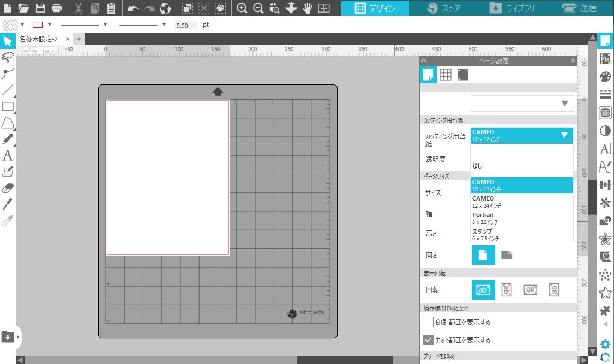Collapse the ページ設定 panel chevron
The width and height of the screenshot is (614, 364).
point(424,60)
